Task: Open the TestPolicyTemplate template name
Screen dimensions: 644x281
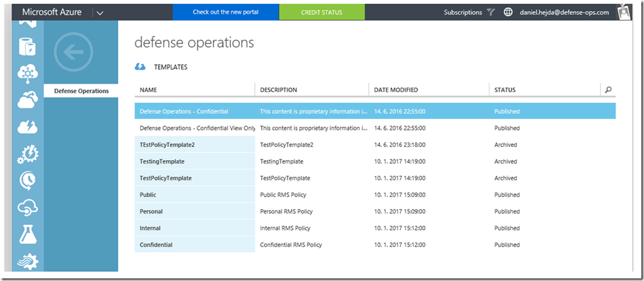Action: [166, 178]
